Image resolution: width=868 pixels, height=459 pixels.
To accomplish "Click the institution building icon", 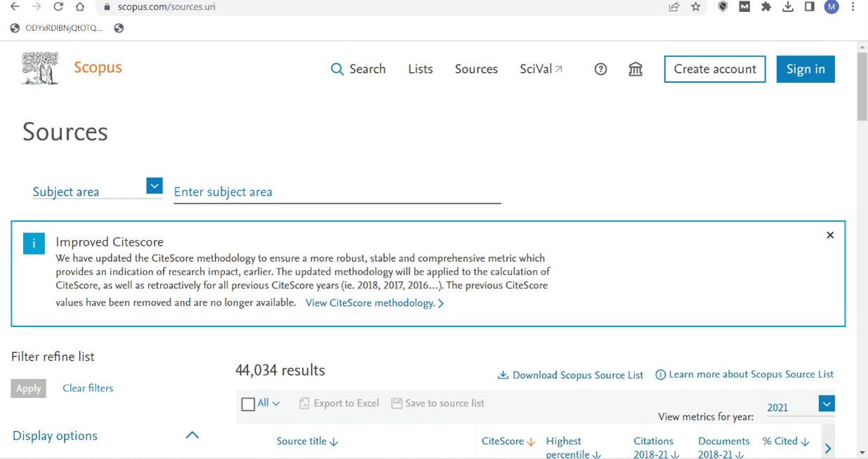I will [x=636, y=69].
